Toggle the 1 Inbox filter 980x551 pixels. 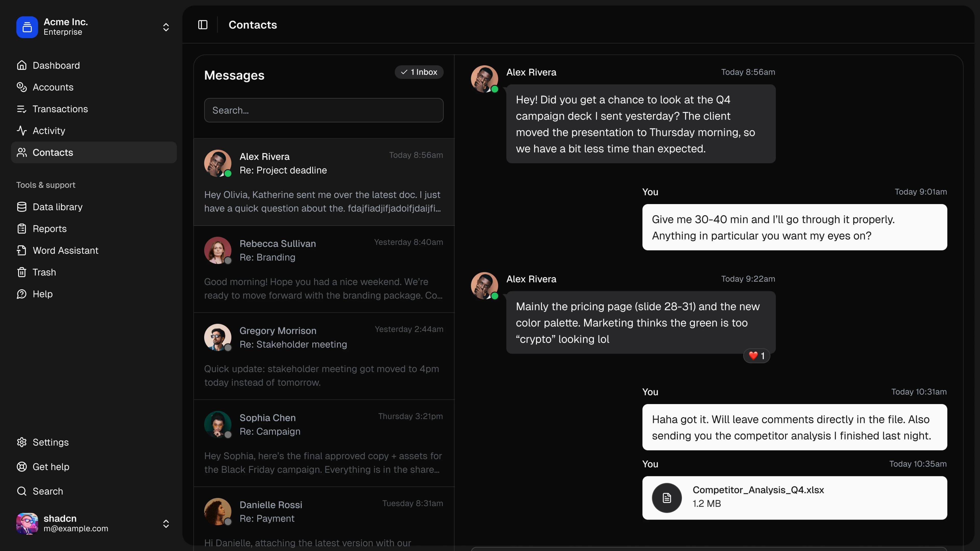(419, 72)
